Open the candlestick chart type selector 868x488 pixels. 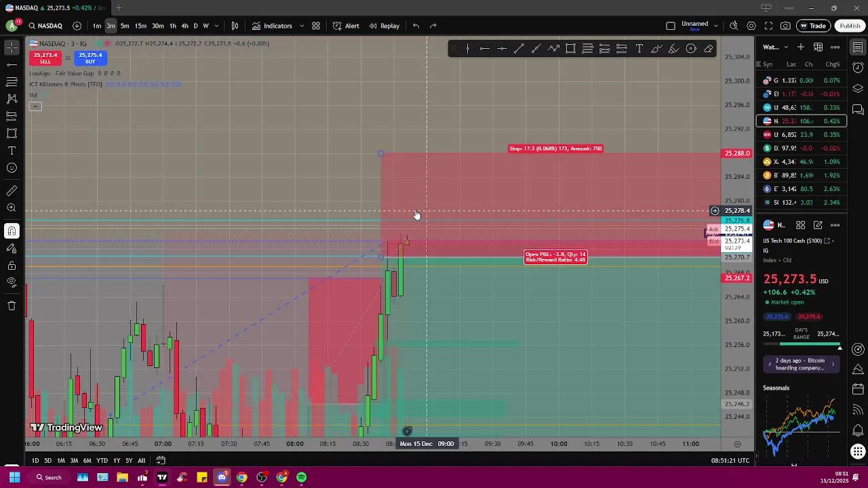click(235, 26)
